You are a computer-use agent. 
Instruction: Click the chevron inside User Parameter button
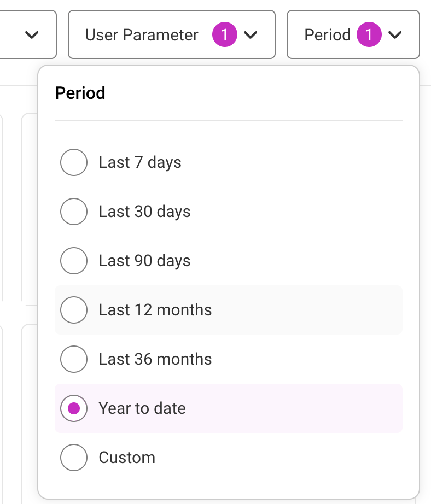click(251, 34)
